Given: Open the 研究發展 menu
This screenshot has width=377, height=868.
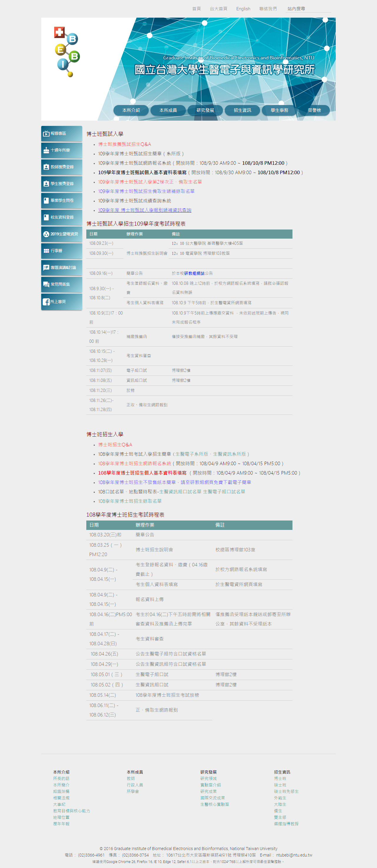Looking at the screenshot, I should (205, 110).
